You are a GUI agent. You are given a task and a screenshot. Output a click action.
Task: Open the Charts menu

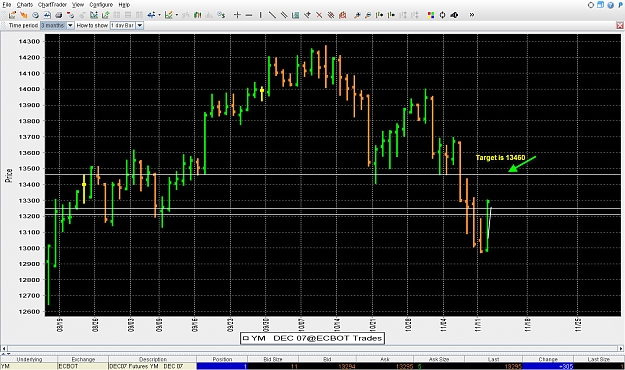coord(24,4)
